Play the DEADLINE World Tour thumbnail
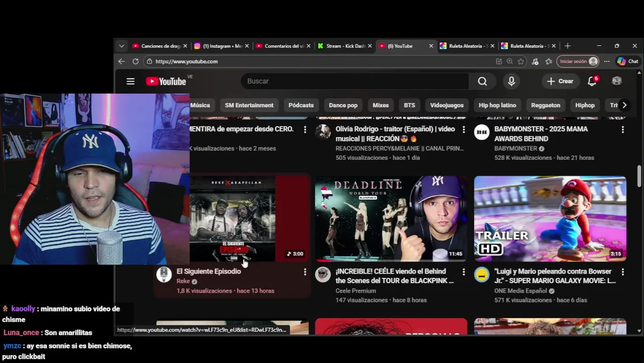The width and height of the screenshot is (644, 363). click(x=391, y=219)
